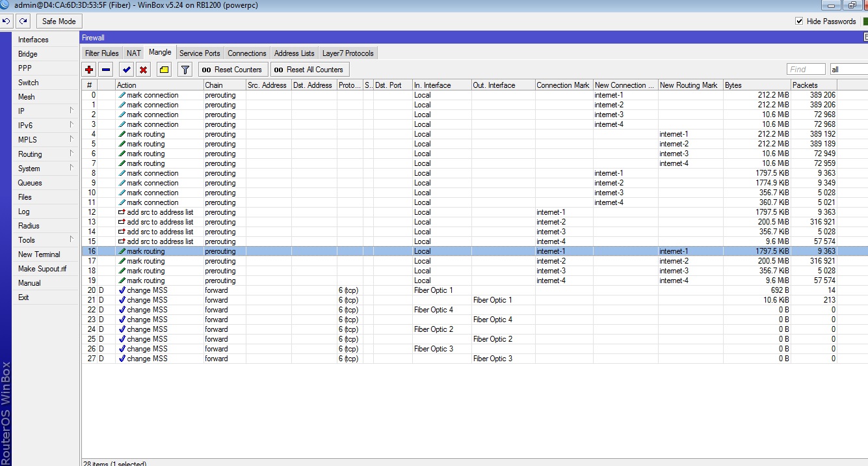Screen dimensions: 868x466
Task: Click the mark routing icon in rule 19
Action: 122,281
